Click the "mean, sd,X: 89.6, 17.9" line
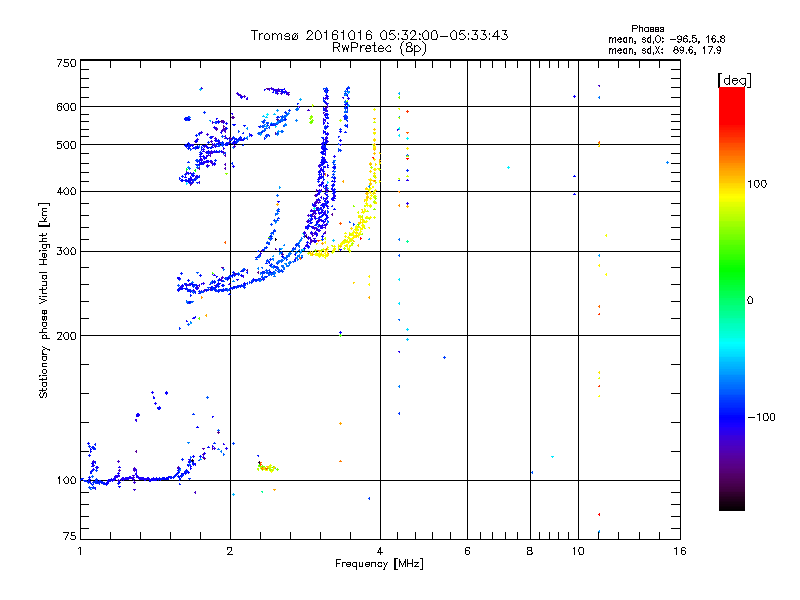This screenshot has width=800, height=600. (x=664, y=50)
